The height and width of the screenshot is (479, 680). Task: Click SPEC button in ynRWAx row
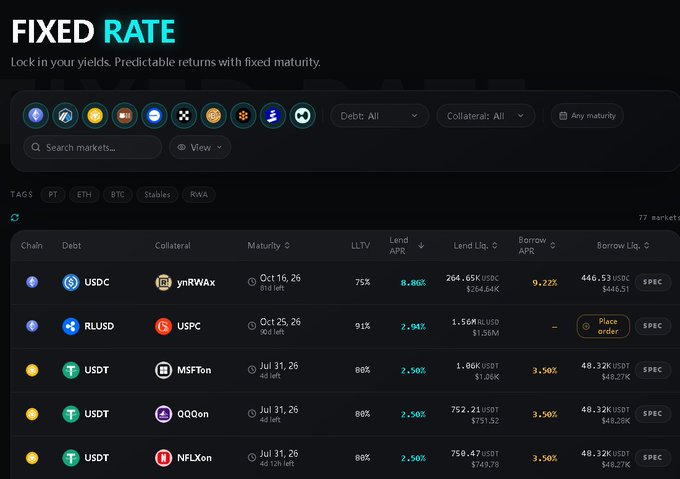653,282
